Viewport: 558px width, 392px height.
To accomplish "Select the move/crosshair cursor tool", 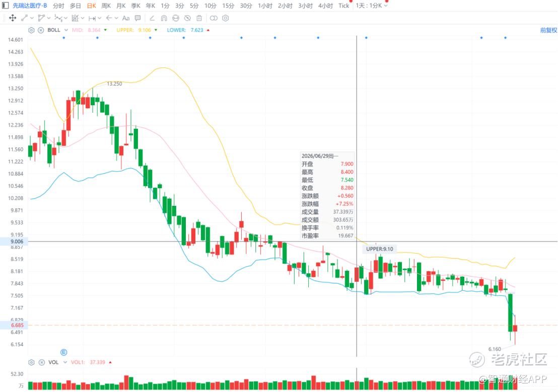I will (x=13, y=18).
